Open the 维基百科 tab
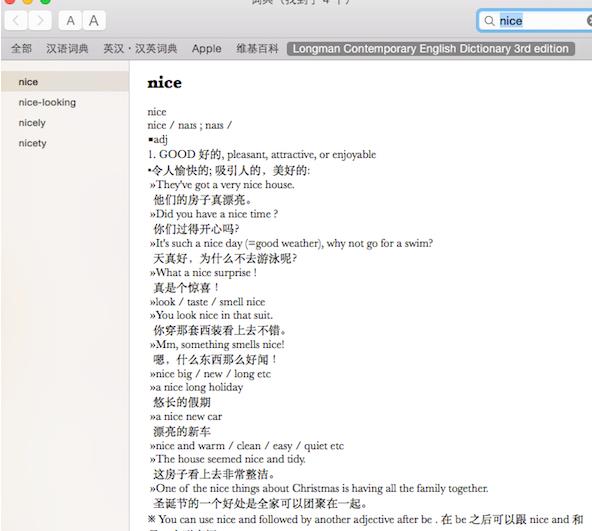592x531 pixels. click(x=257, y=49)
